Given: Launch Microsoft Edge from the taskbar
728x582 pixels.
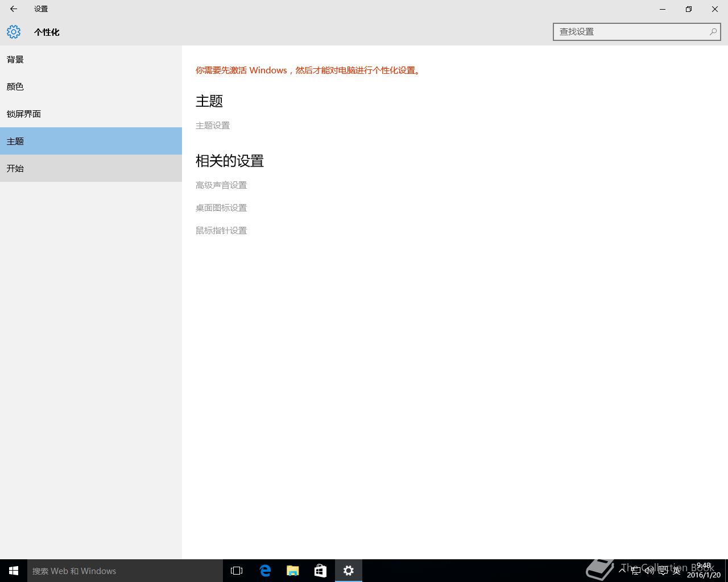Looking at the screenshot, I should click(x=264, y=571).
